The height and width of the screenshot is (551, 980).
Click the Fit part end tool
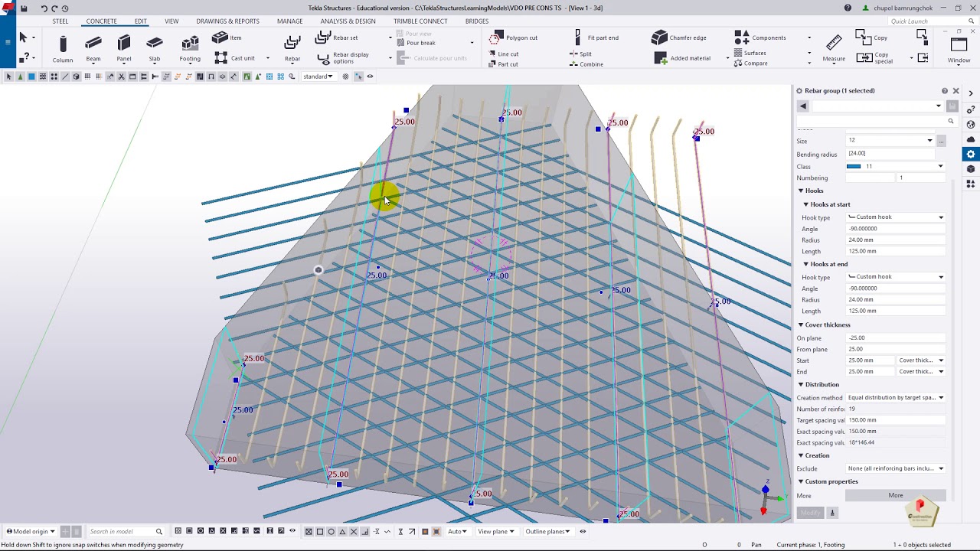point(596,37)
